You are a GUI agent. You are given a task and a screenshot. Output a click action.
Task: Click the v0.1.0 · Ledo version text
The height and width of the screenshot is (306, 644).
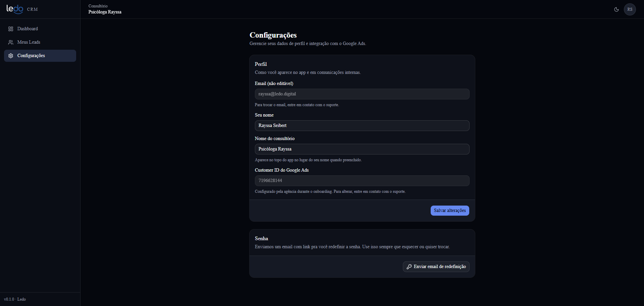coord(15,299)
